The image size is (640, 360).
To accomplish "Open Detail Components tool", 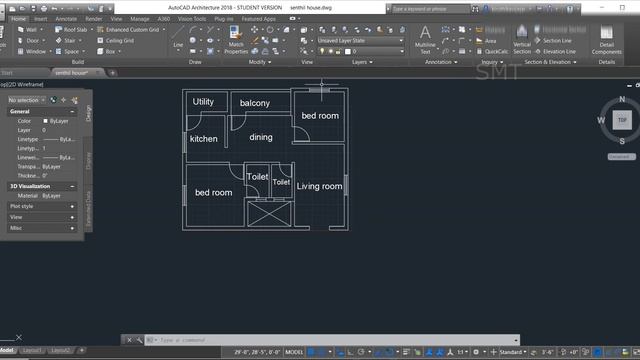I will click(x=607, y=40).
